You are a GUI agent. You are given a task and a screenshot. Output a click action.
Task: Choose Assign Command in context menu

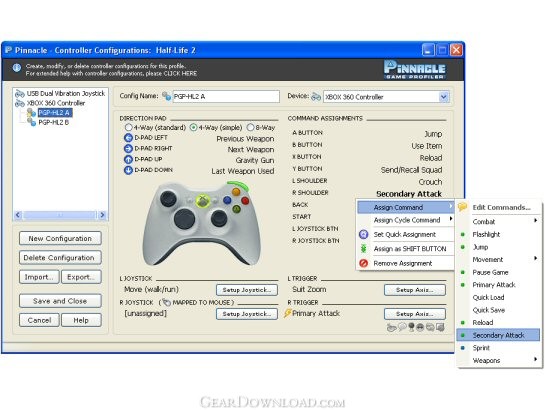coord(406,207)
